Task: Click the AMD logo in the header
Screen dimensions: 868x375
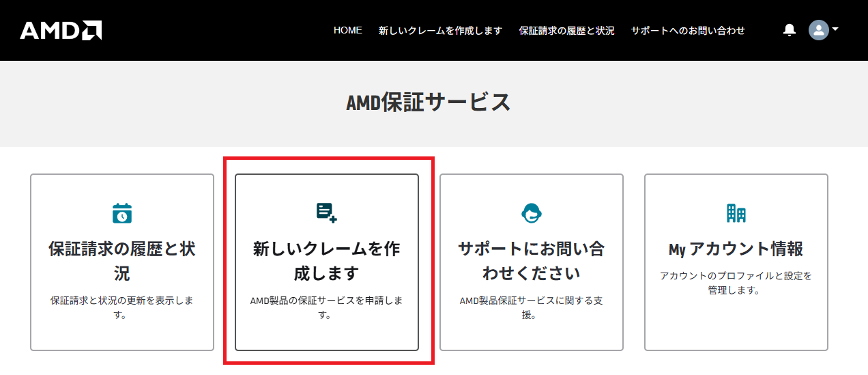Action: point(61,30)
